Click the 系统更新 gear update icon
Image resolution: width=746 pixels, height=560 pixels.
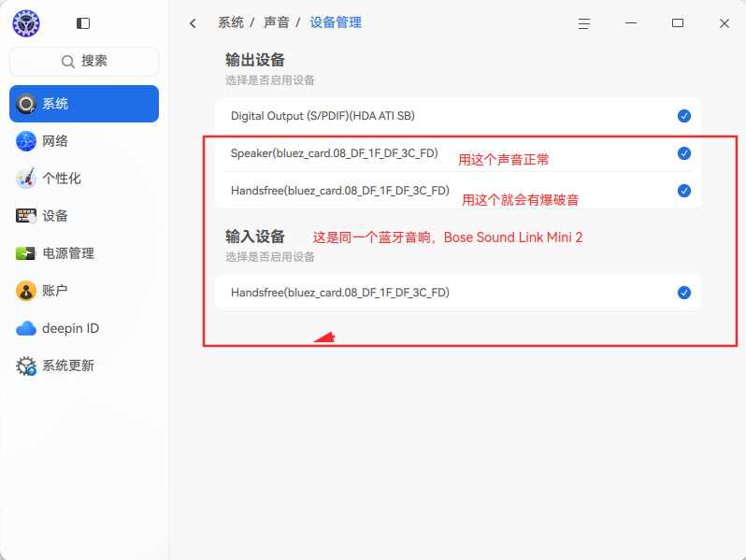point(26,366)
